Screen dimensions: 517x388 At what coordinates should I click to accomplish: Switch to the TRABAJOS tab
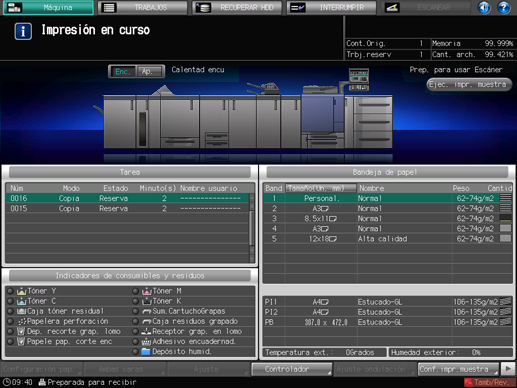click(x=143, y=7)
